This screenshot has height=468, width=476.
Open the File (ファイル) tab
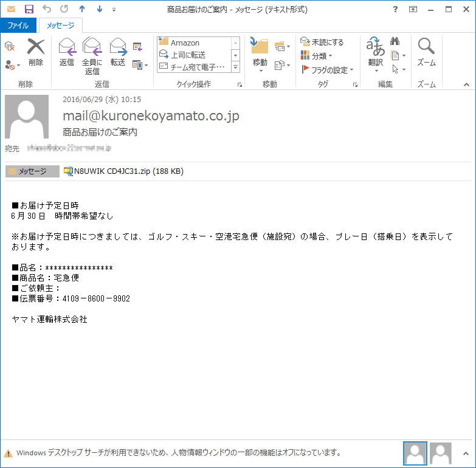click(x=18, y=26)
